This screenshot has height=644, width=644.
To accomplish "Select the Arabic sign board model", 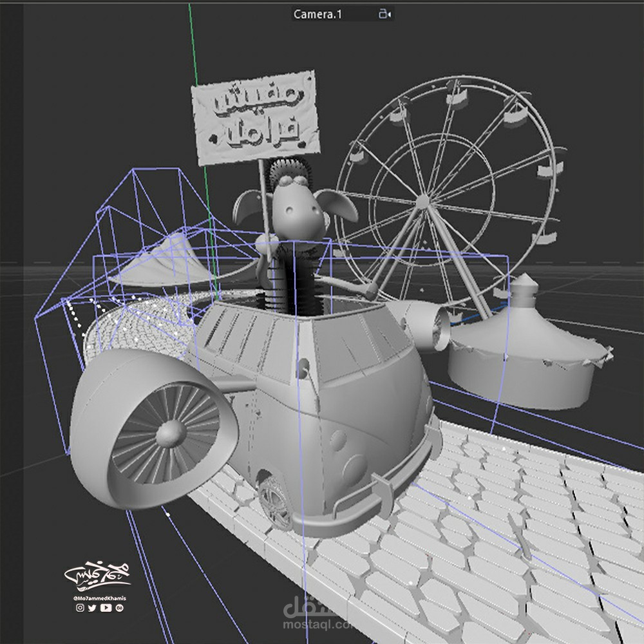I will pyautogui.click(x=256, y=117).
